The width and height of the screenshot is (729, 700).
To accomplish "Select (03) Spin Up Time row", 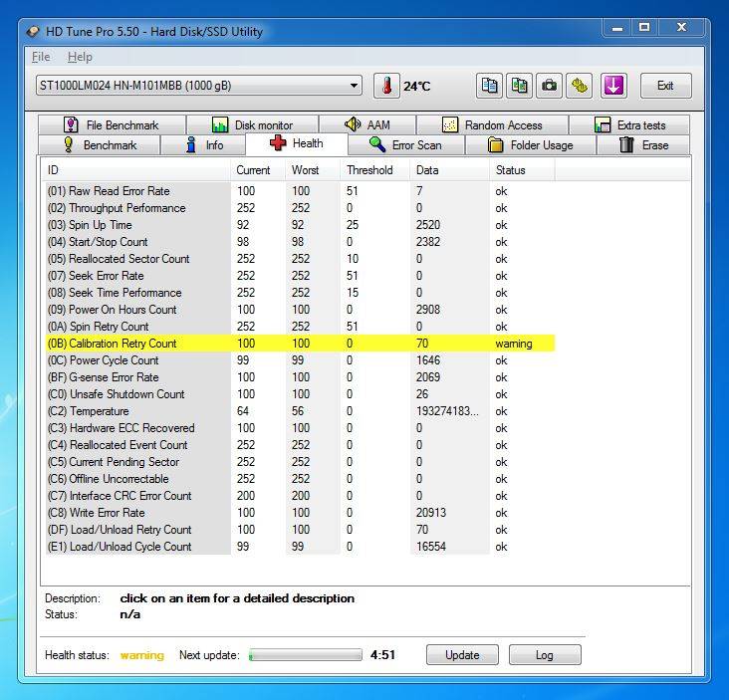I will (300, 225).
